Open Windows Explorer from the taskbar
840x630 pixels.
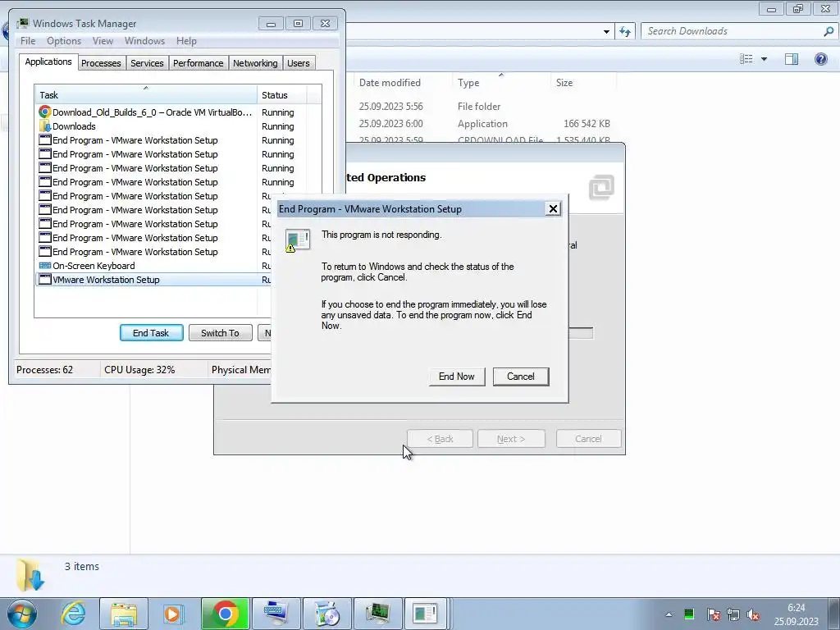coord(124,614)
